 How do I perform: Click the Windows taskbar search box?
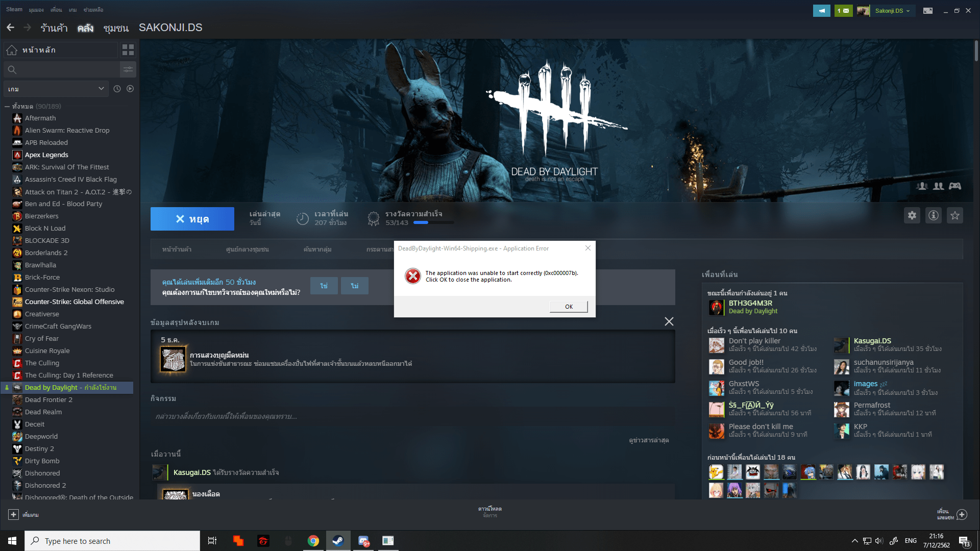click(x=112, y=541)
